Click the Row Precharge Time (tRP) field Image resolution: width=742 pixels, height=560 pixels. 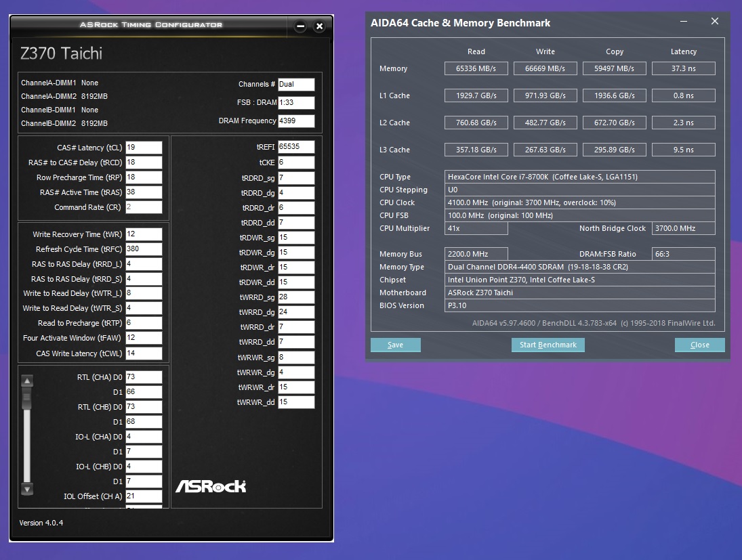tap(144, 177)
